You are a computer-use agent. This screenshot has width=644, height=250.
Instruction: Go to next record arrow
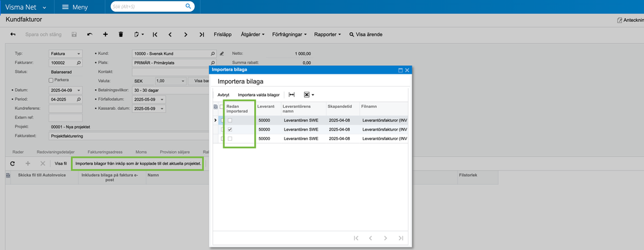point(186,34)
